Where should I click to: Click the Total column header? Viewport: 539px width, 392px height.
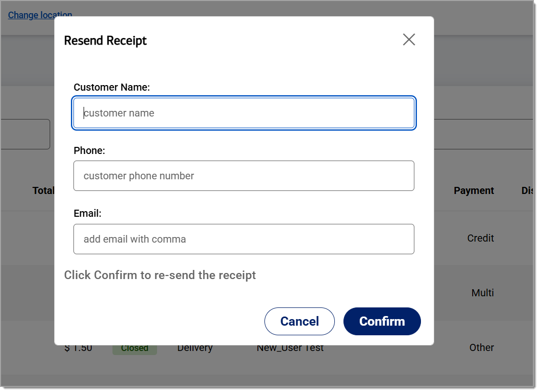pyautogui.click(x=44, y=190)
